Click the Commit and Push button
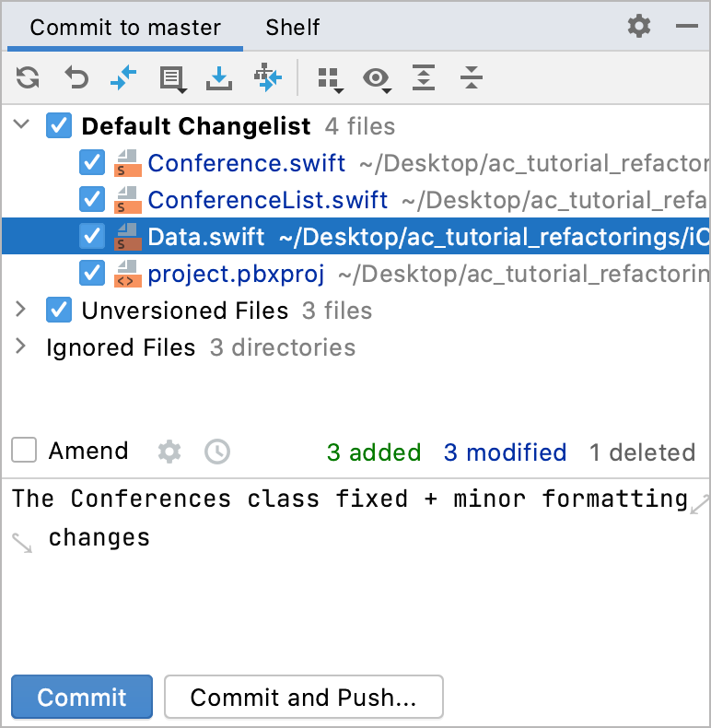711x728 pixels. [x=303, y=697]
